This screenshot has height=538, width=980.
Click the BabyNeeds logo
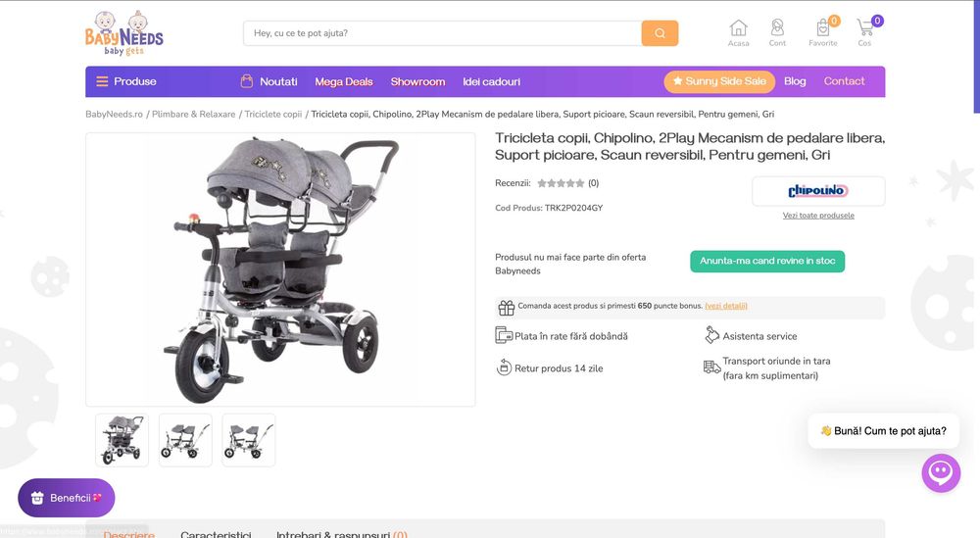(123, 33)
